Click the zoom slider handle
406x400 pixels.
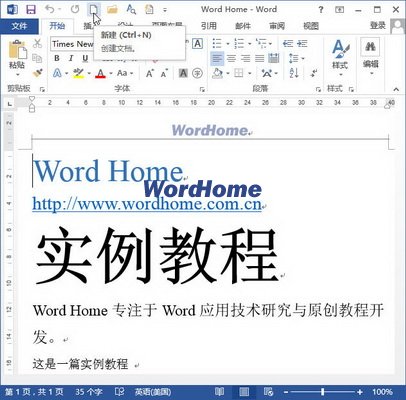[322, 392]
